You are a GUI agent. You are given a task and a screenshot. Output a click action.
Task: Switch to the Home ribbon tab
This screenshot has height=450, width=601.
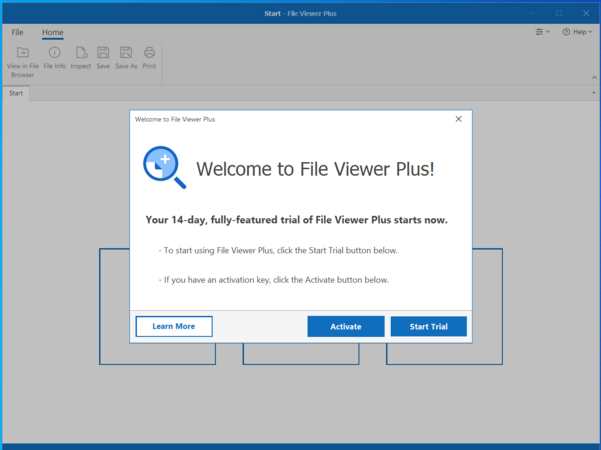coord(53,32)
